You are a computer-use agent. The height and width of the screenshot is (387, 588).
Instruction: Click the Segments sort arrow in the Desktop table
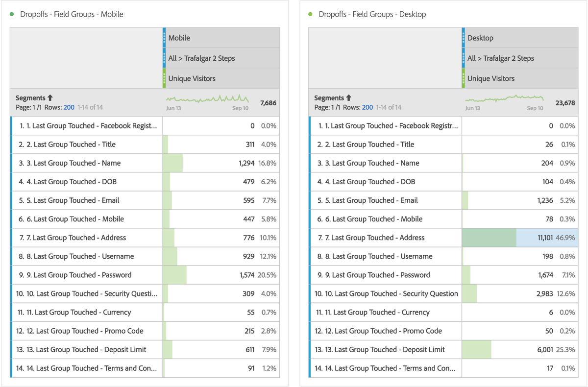(x=348, y=98)
